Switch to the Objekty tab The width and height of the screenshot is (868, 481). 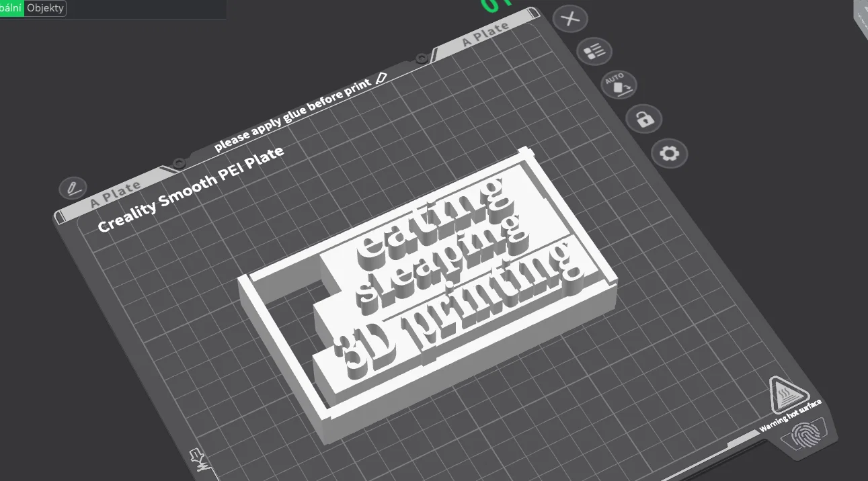[x=46, y=8]
